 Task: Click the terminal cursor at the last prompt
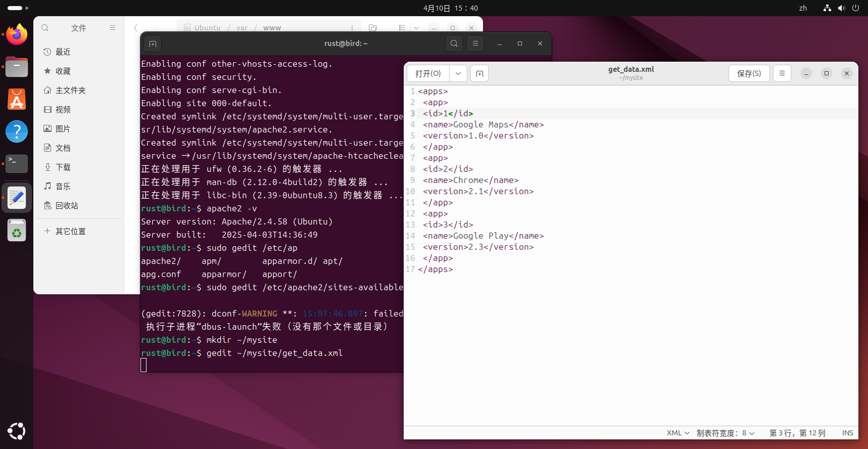(143, 365)
